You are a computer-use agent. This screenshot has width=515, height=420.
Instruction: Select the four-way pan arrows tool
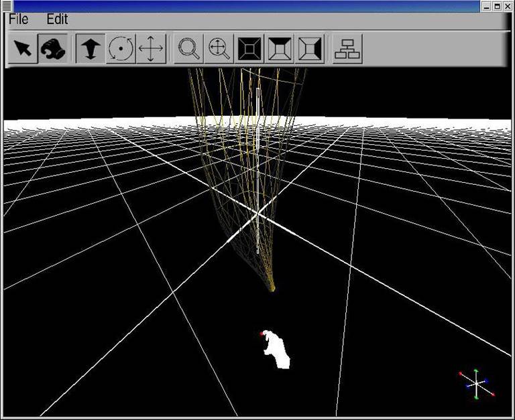pyautogui.click(x=151, y=48)
